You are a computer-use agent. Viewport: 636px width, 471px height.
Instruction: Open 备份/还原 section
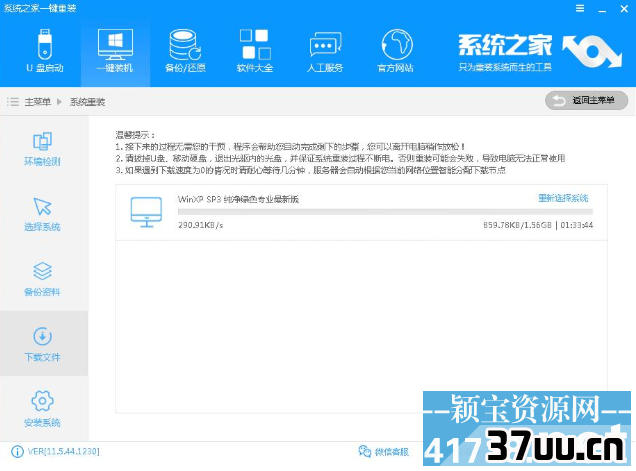185,51
